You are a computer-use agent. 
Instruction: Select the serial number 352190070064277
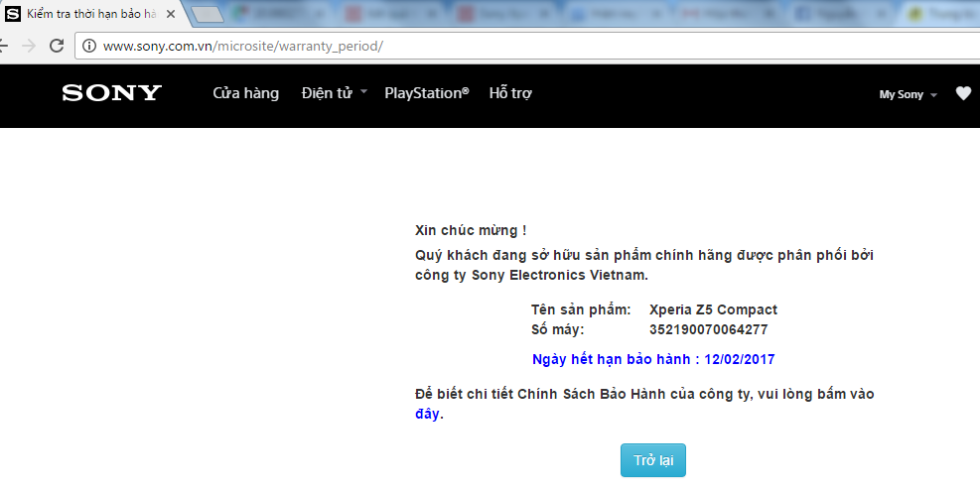coord(708,329)
